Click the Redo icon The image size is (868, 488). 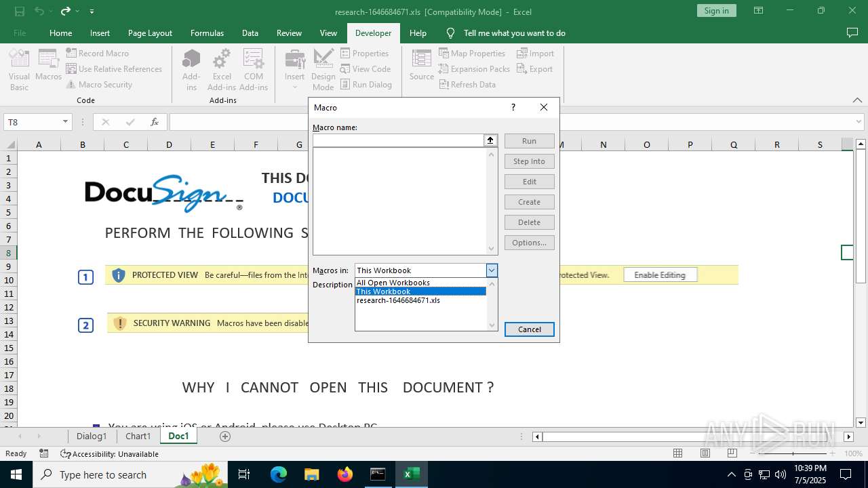click(x=66, y=11)
